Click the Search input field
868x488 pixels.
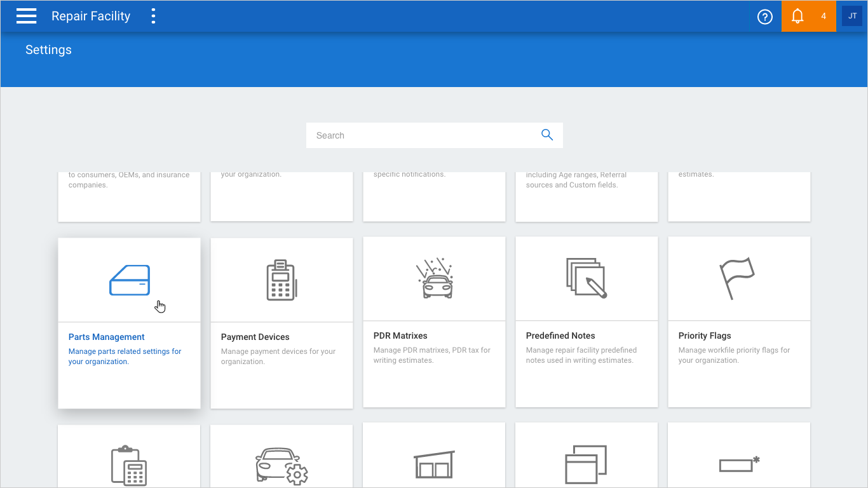click(x=423, y=135)
